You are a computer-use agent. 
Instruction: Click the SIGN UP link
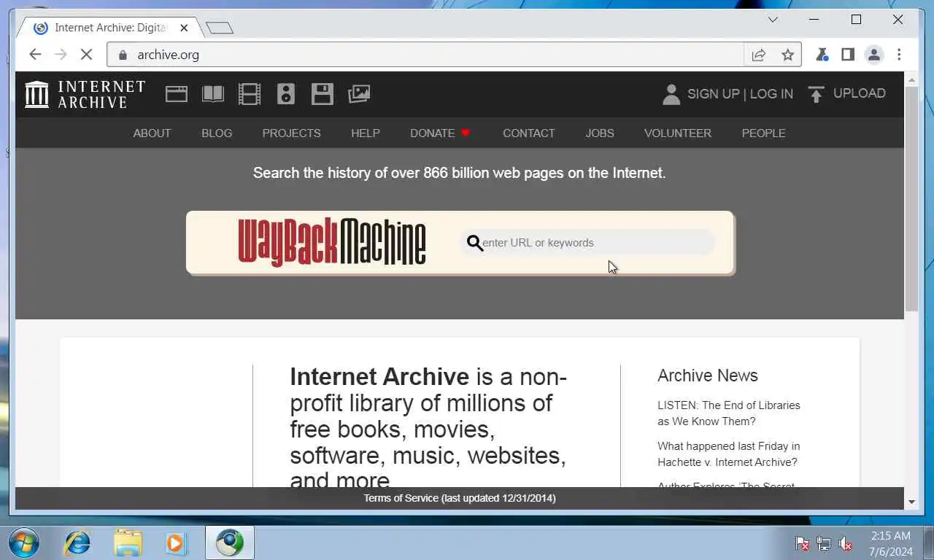coord(713,94)
